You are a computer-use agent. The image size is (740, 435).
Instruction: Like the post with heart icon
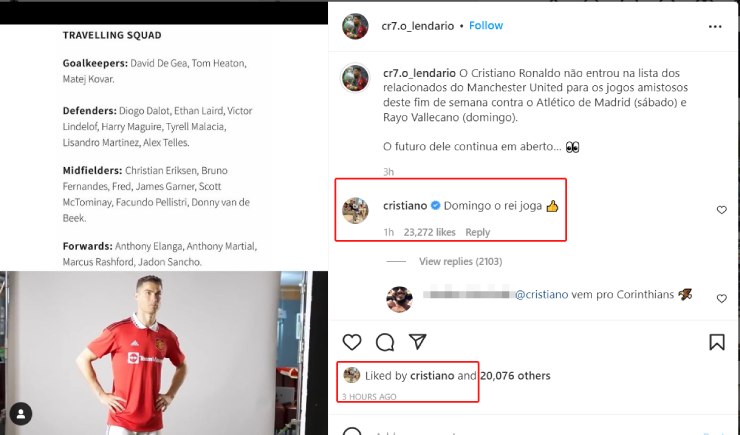pos(352,342)
